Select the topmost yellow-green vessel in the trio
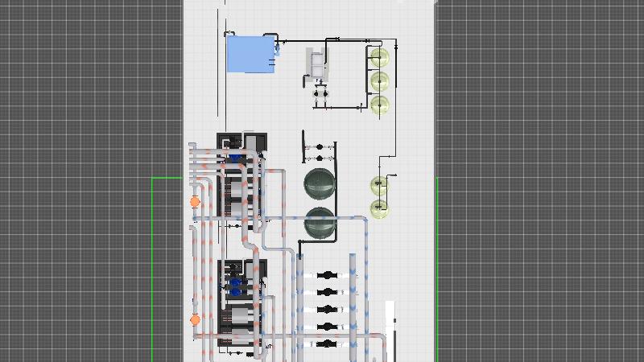The height and width of the screenshot is (362, 644). click(x=379, y=58)
